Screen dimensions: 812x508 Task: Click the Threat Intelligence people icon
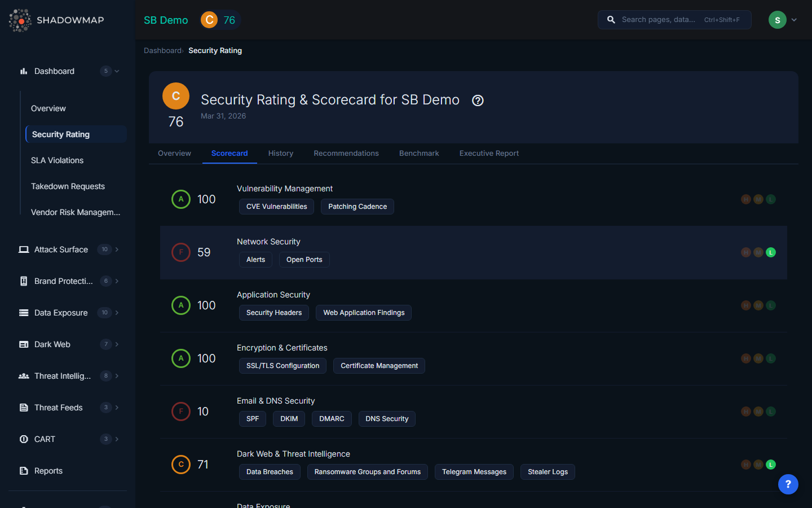coord(24,376)
